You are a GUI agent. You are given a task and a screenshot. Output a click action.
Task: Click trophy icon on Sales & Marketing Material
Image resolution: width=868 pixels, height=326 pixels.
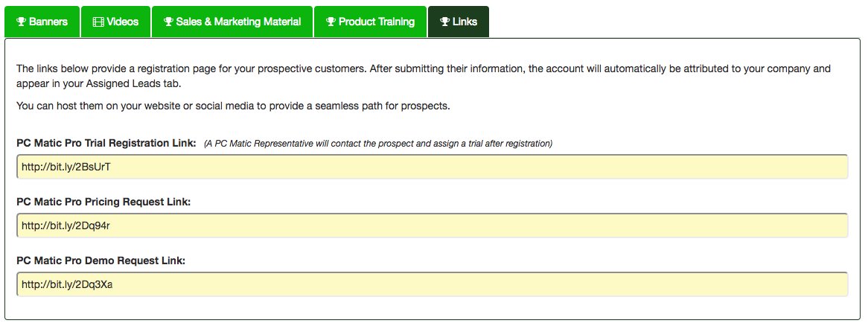(168, 22)
